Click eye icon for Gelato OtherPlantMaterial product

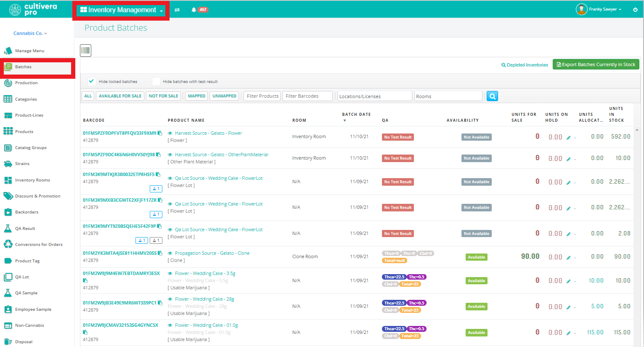point(170,155)
